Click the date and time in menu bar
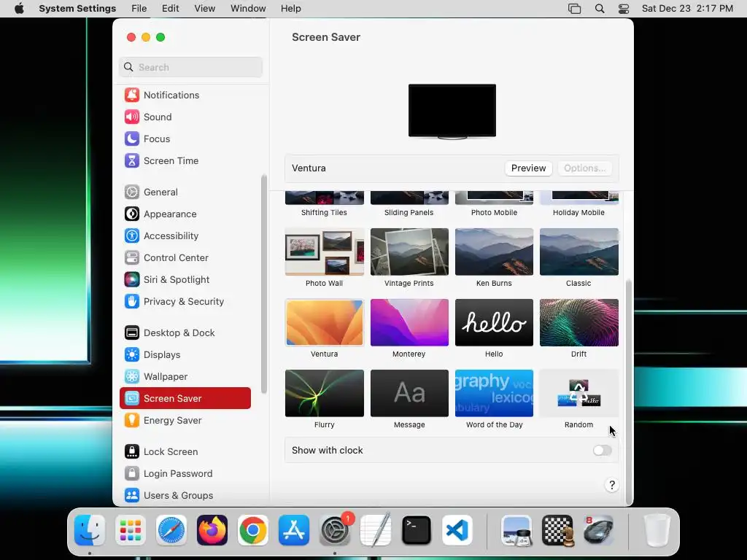The width and height of the screenshot is (747, 560). pos(687,9)
